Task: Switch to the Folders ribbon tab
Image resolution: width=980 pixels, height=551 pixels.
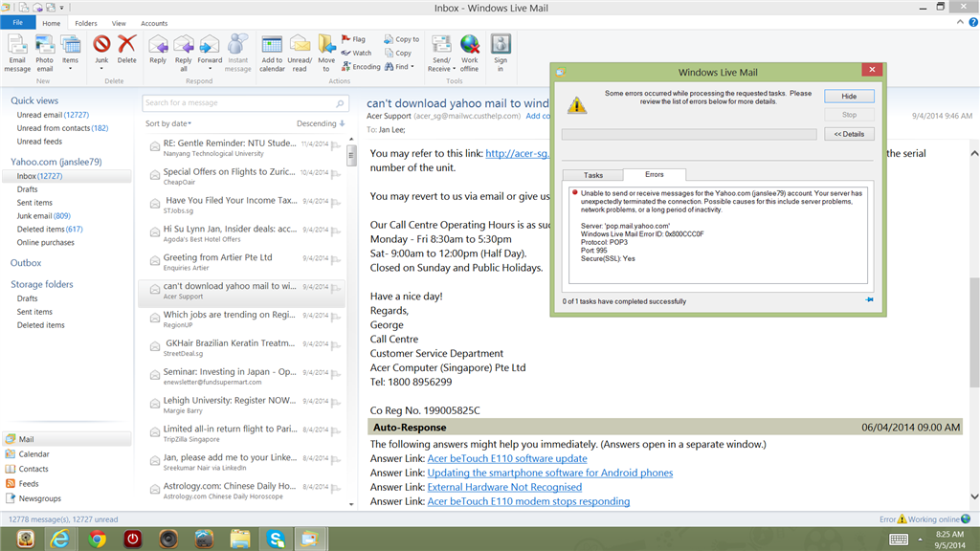Action: click(85, 23)
